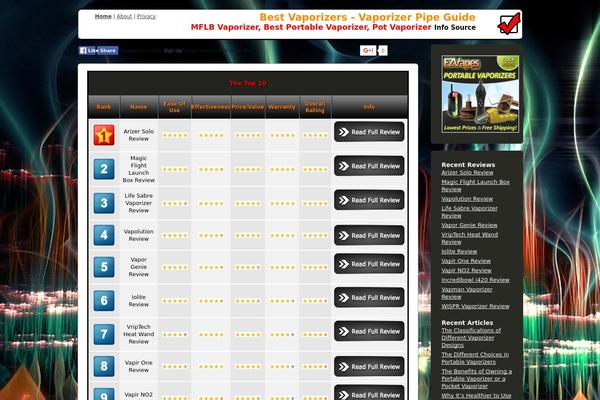Click Iolite Warranty star rating
Image resolution: width=600 pixels, height=400 pixels.
(282, 301)
